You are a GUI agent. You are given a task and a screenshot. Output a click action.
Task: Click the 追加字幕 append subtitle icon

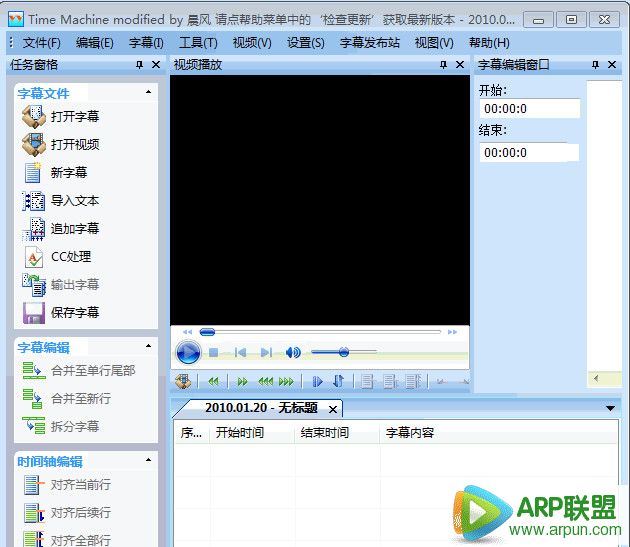pos(34,229)
